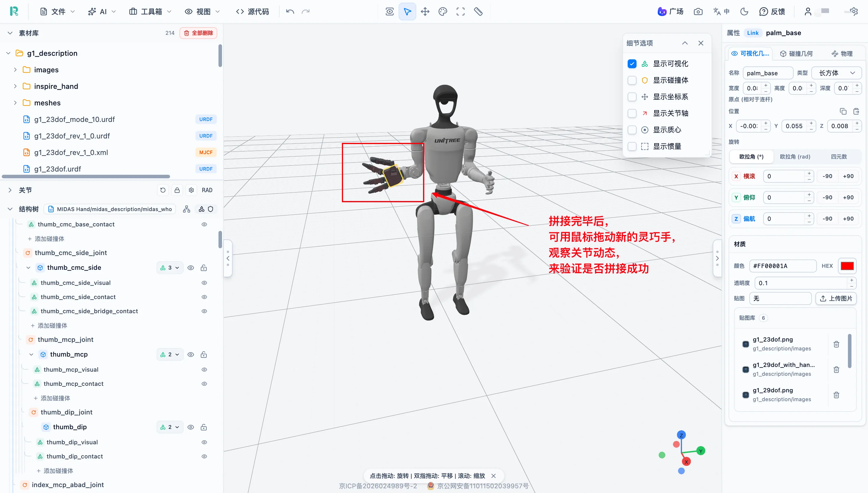The width and height of the screenshot is (868, 493).
Task: Enable the 显示惯量 checkbox
Action: (x=632, y=147)
